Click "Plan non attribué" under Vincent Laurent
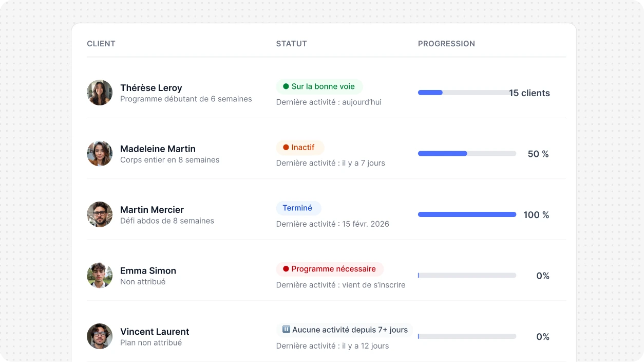 (151, 342)
